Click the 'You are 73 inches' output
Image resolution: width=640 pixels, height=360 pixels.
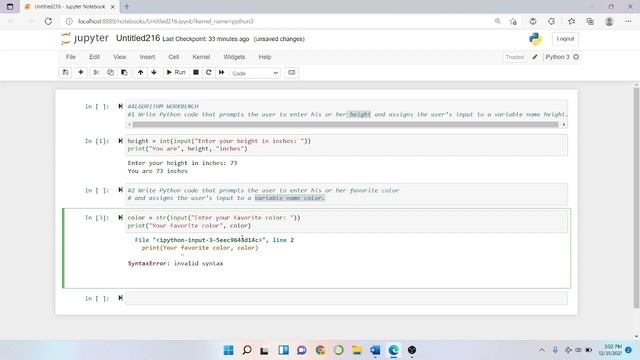click(158, 171)
